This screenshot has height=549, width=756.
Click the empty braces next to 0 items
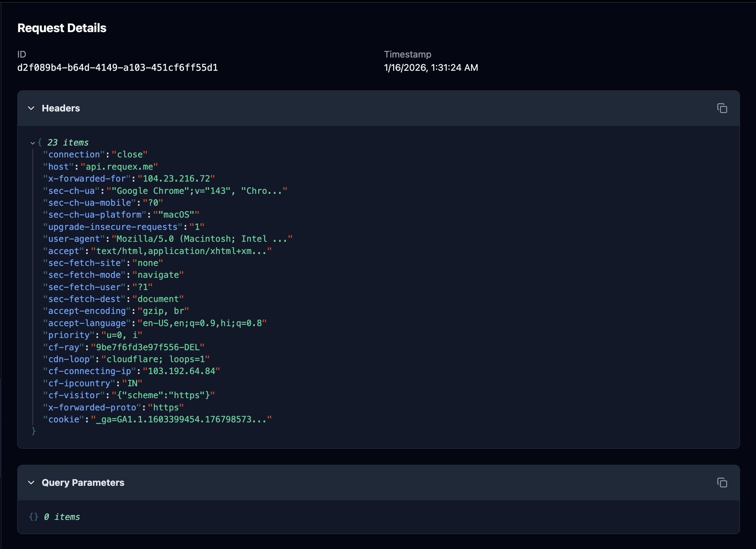click(33, 517)
